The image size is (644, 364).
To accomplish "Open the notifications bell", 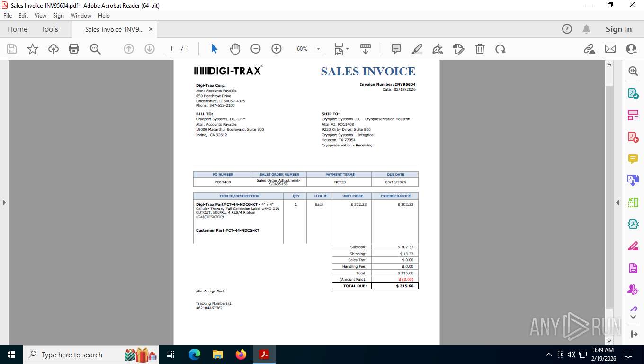I will (x=586, y=29).
